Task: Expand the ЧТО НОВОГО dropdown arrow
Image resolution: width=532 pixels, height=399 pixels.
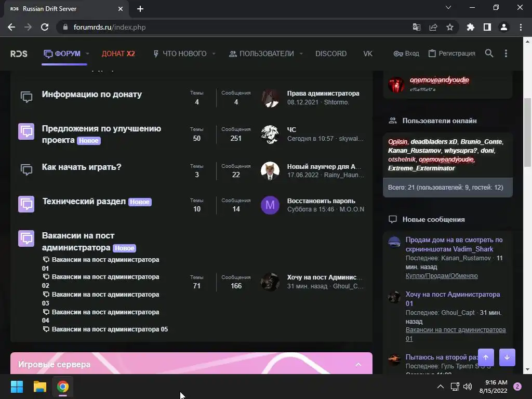Action: click(x=214, y=54)
